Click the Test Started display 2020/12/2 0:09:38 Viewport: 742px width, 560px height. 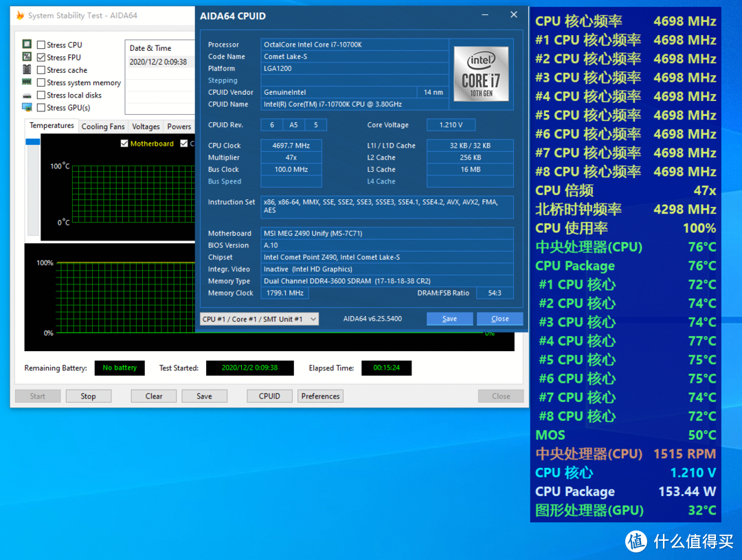(250, 368)
